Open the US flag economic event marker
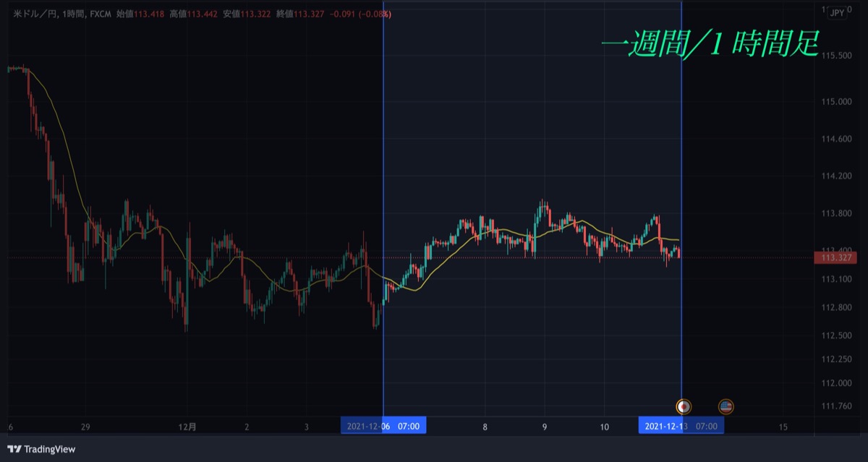 pyautogui.click(x=726, y=406)
